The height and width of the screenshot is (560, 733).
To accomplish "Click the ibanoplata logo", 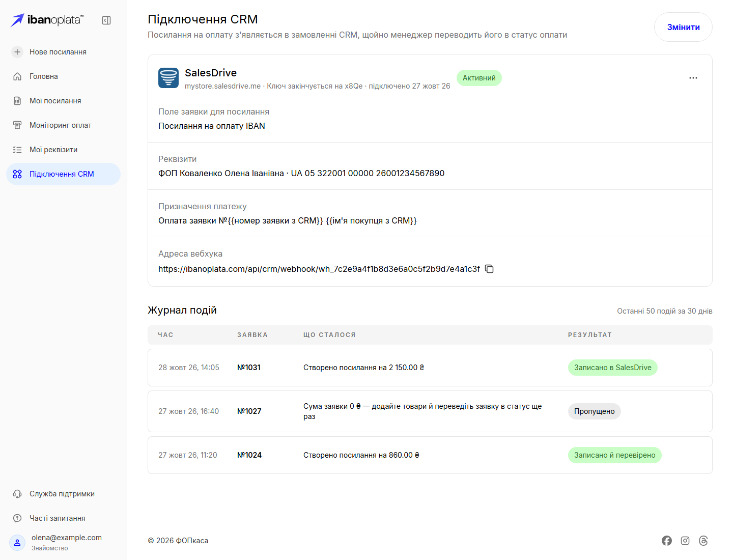I will [x=47, y=20].
